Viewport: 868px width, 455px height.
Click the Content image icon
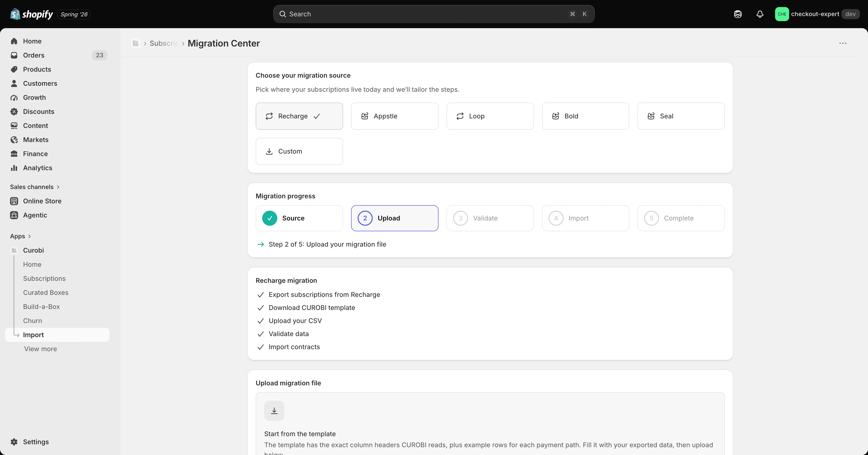point(14,126)
